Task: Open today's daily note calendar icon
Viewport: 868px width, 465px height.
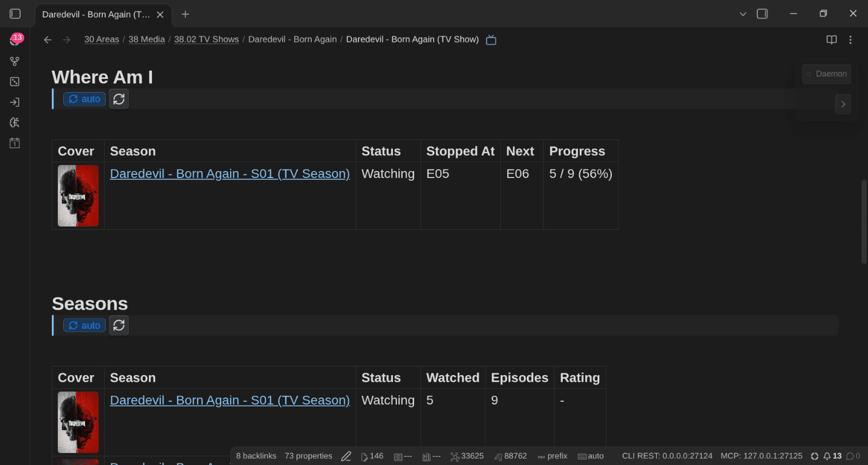Action: pyautogui.click(x=15, y=143)
